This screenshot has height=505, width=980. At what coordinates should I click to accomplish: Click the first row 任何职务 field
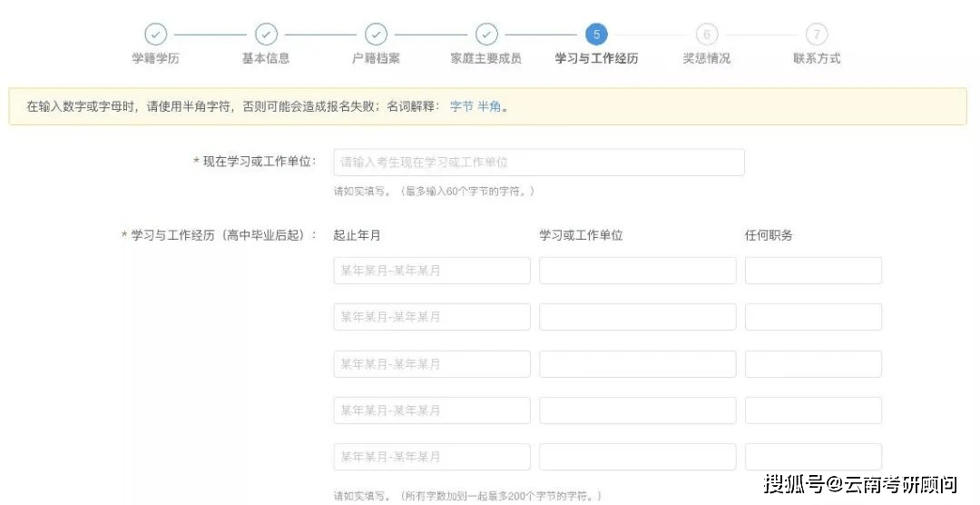click(813, 271)
